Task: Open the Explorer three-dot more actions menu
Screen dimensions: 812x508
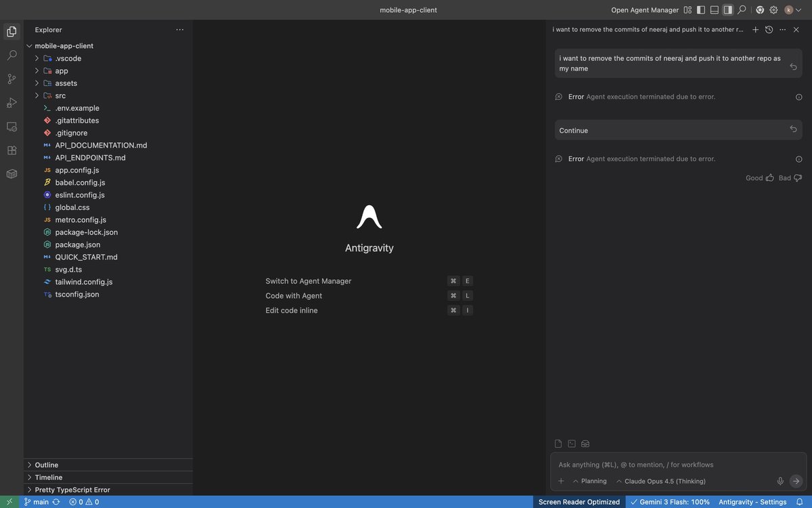Action: pos(179,30)
